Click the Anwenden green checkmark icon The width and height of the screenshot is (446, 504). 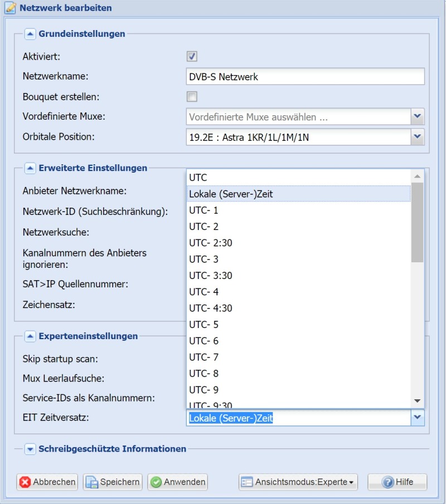pyautogui.click(x=156, y=482)
